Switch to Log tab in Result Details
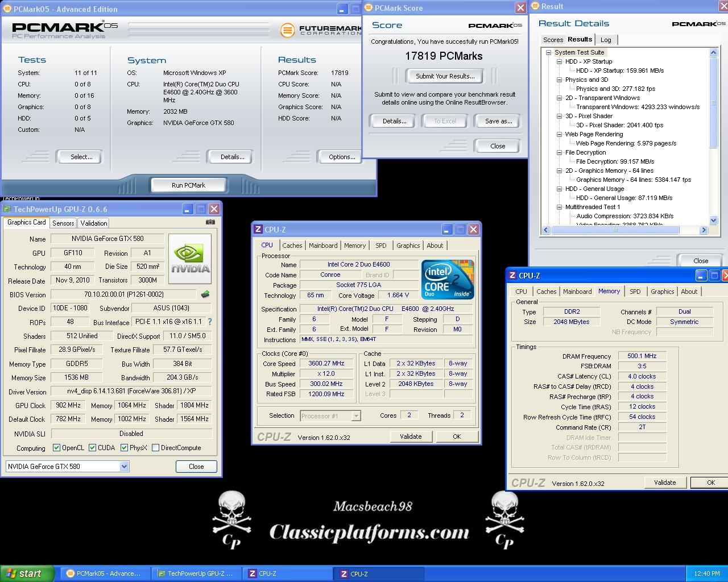Screen dimensions: 728x582 tap(606, 40)
